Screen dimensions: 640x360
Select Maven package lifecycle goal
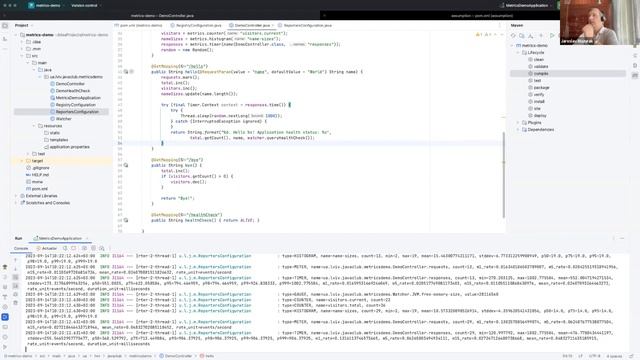(541, 88)
